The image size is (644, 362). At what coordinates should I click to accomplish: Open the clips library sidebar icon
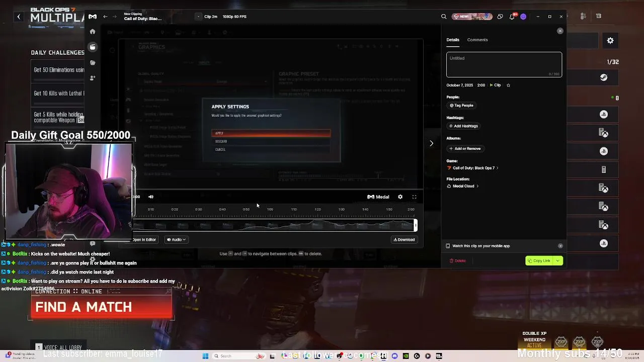point(93,47)
